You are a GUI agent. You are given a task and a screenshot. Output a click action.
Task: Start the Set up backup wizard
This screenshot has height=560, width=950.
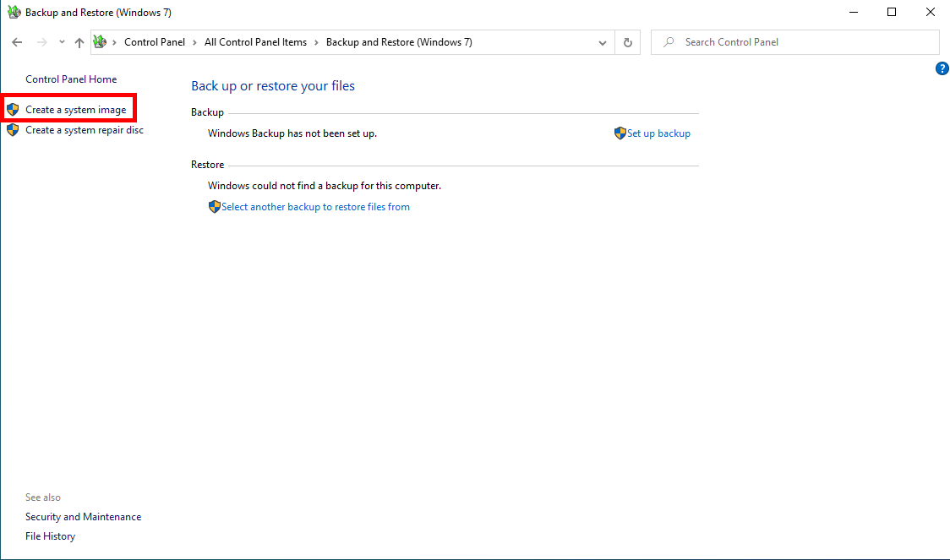[x=658, y=133]
